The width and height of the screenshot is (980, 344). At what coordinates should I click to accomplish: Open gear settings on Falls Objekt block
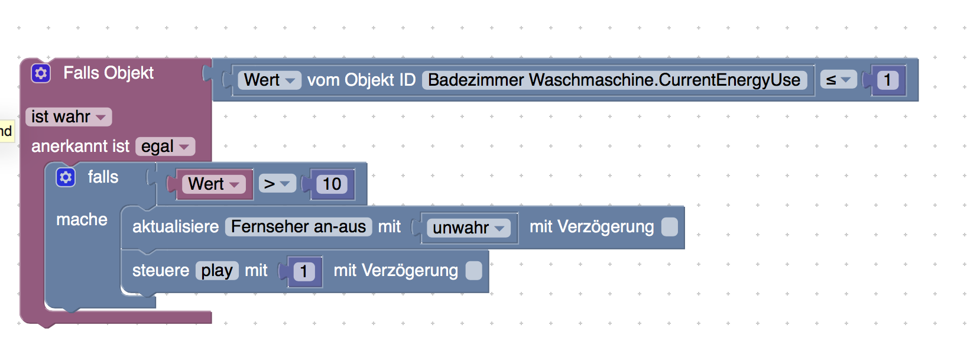pyautogui.click(x=41, y=73)
